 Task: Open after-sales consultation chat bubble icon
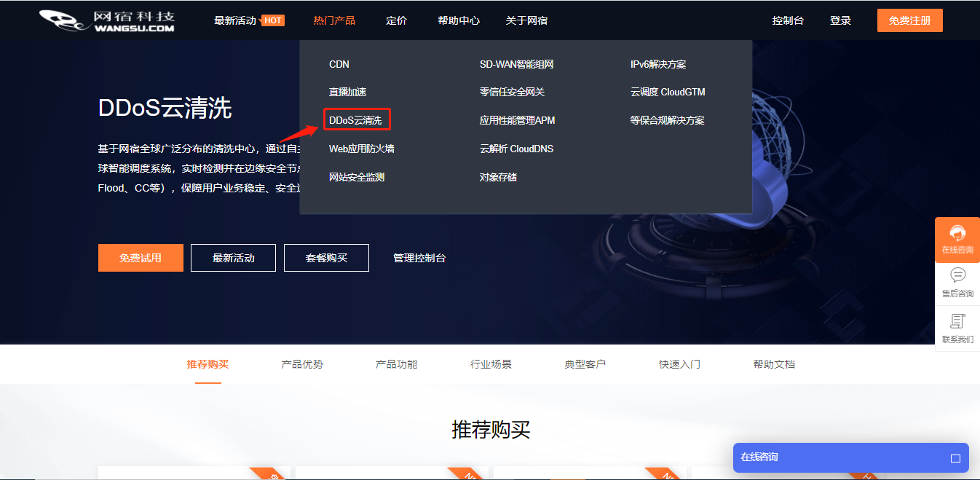point(957,275)
